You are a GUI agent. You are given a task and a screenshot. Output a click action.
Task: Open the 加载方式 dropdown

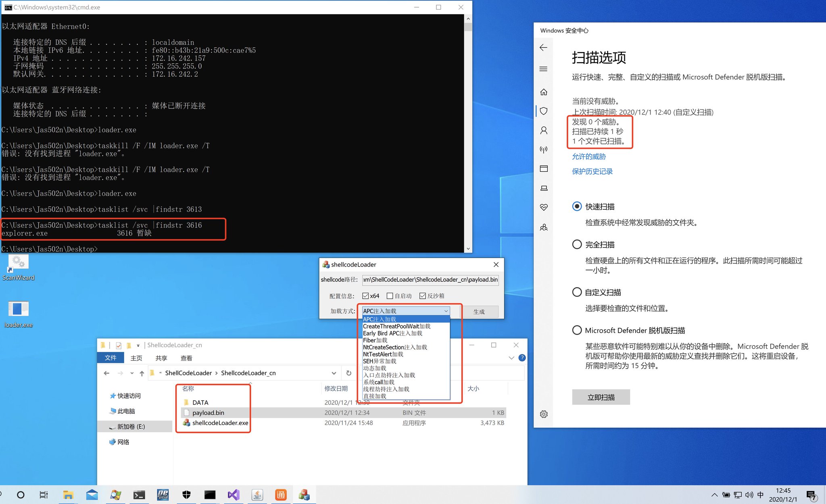tap(445, 311)
